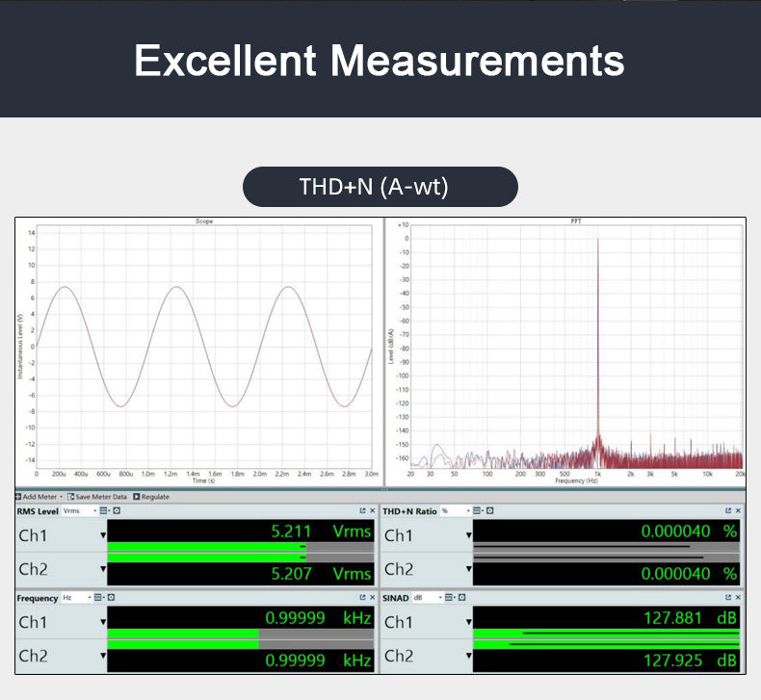Open THD+N Ratio meter display options icon
This screenshot has width=761, height=700.
[477, 511]
